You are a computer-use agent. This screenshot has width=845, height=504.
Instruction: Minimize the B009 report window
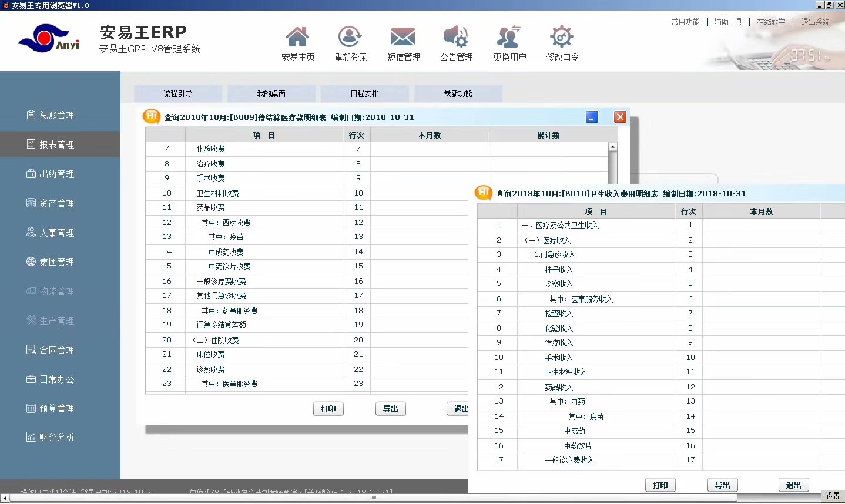pos(592,117)
